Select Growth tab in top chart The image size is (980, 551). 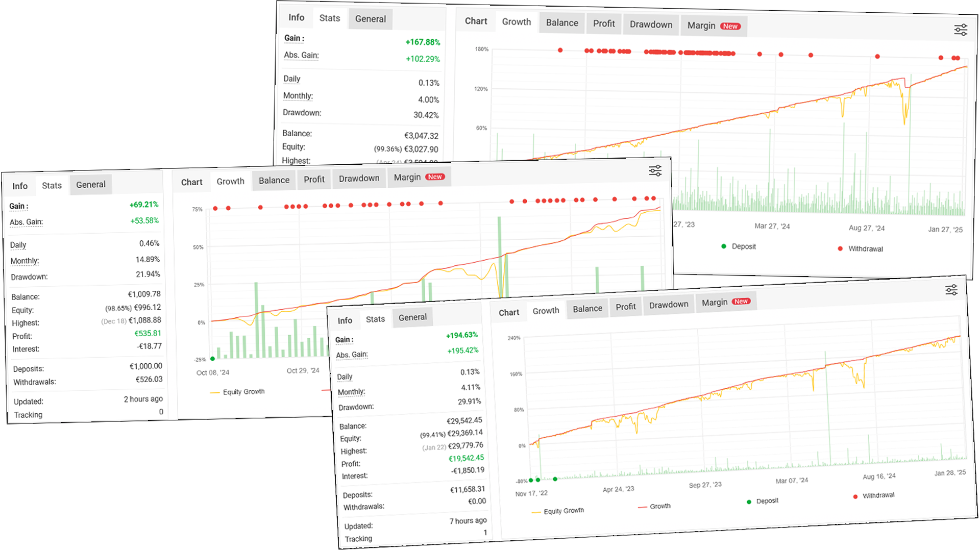(x=517, y=22)
